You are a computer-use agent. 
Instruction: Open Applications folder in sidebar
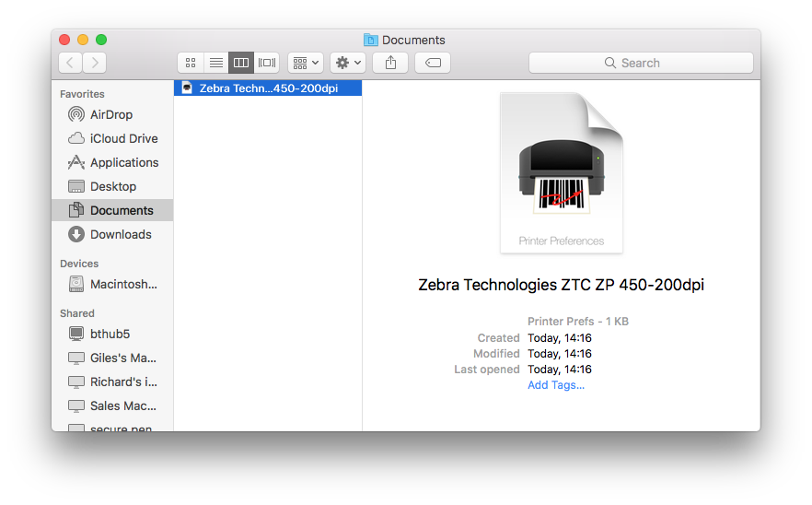tap(112, 162)
